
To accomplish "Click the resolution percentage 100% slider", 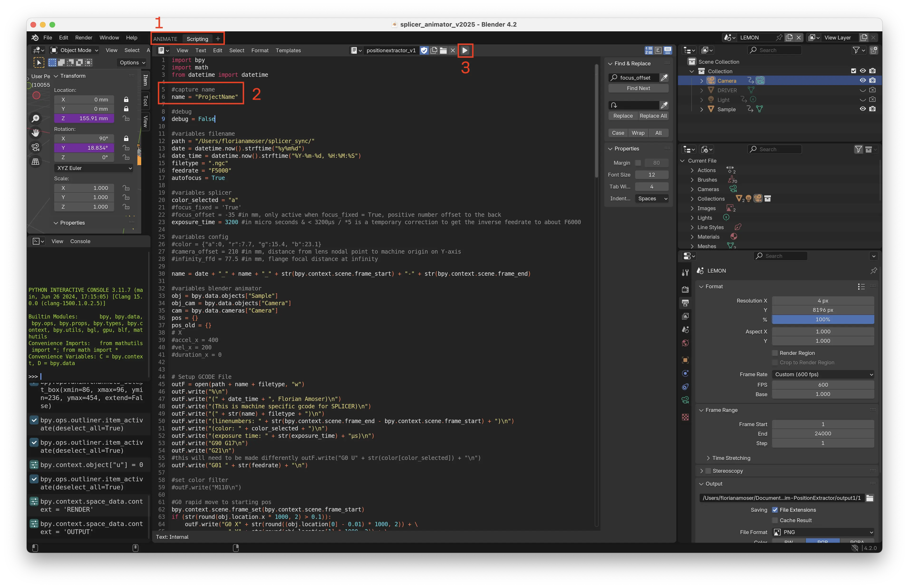I will pyautogui.click(x=822, y=320).
